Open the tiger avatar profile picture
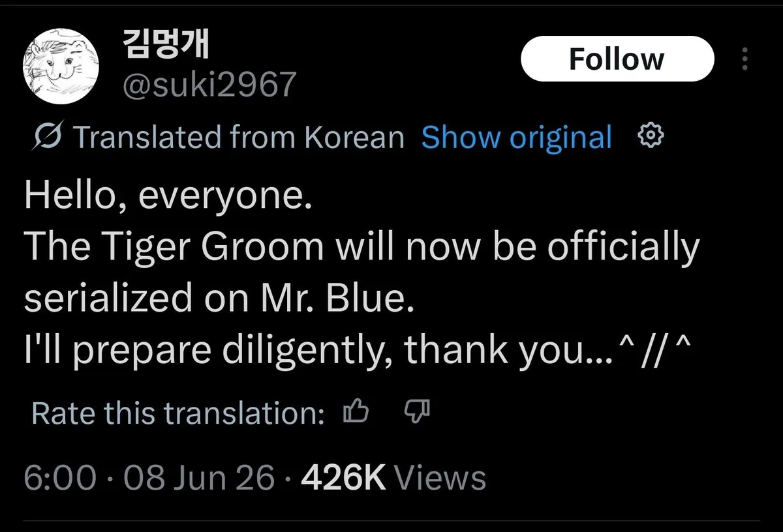Image resolution: width=783 pixels, height=532 pixels. coord(60,67)
